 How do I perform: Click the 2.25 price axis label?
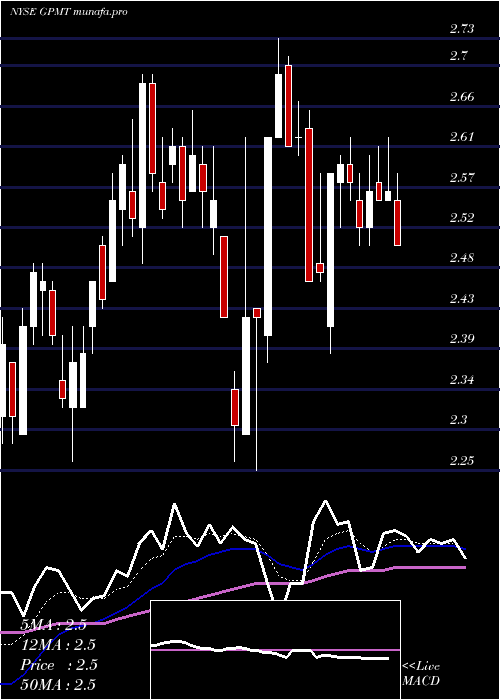pyautogui.click(x=462, y=461)
